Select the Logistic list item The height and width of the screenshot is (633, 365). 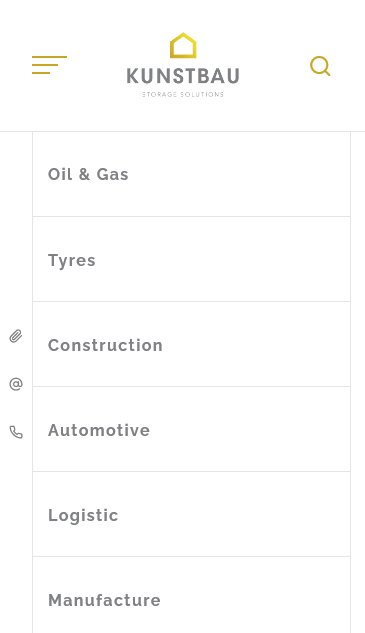83,516
